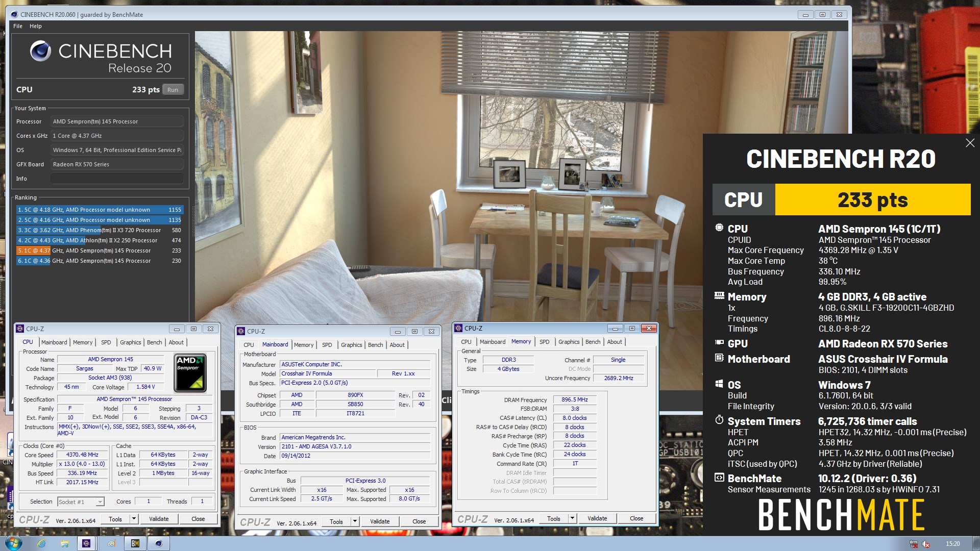Image resolution: width=980 pixels, height=551 pixels.
Task: Click the Motherboard icon in BenchMate panel
Action: point(719,358)
